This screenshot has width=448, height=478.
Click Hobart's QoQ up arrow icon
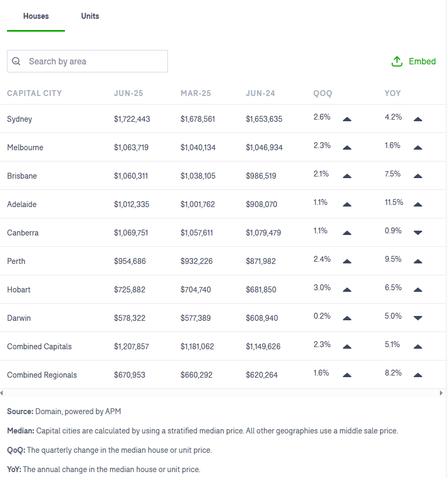coord(347,290)
